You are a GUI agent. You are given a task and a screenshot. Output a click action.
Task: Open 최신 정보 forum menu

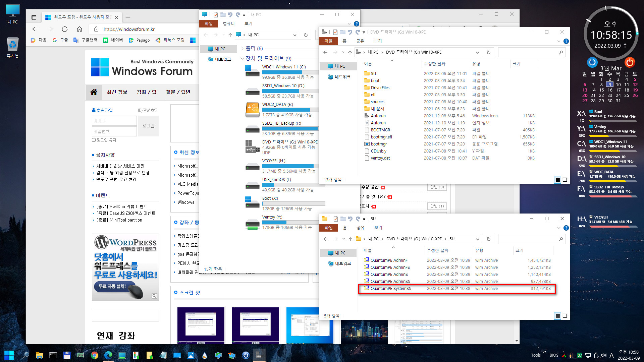(x=117, y=92)
